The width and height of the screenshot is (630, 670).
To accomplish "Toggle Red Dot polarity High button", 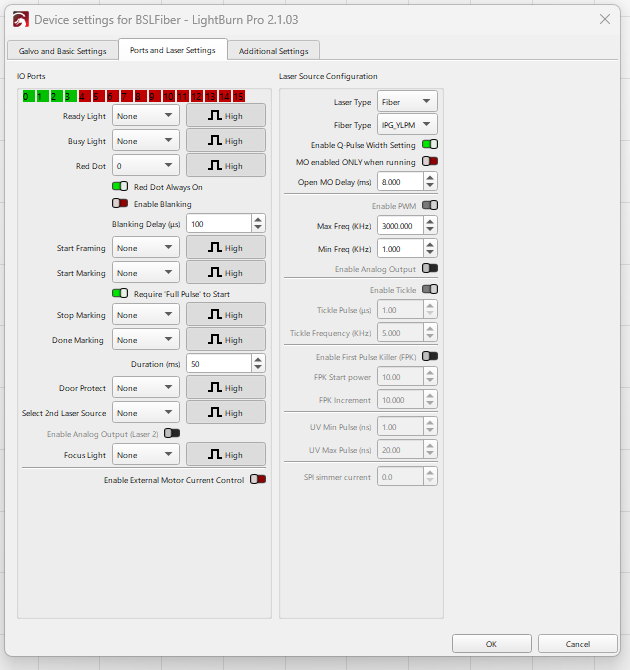I will (226, 166).
